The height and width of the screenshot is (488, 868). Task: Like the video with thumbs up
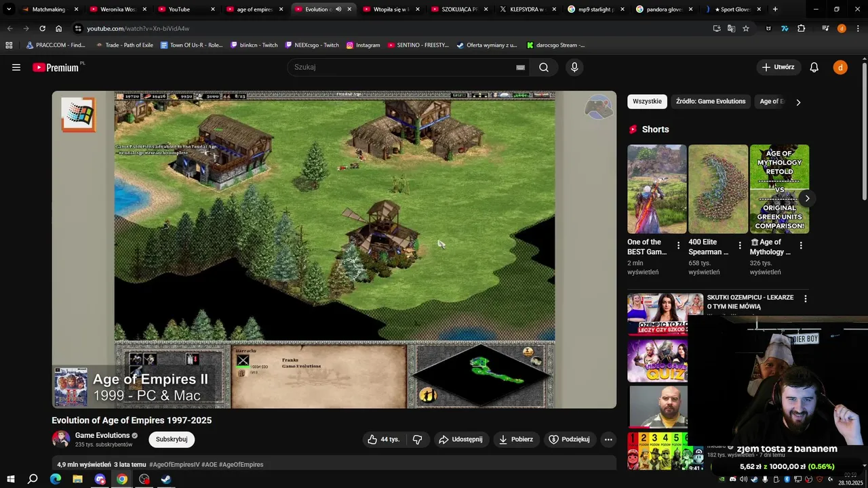(384, 439)
